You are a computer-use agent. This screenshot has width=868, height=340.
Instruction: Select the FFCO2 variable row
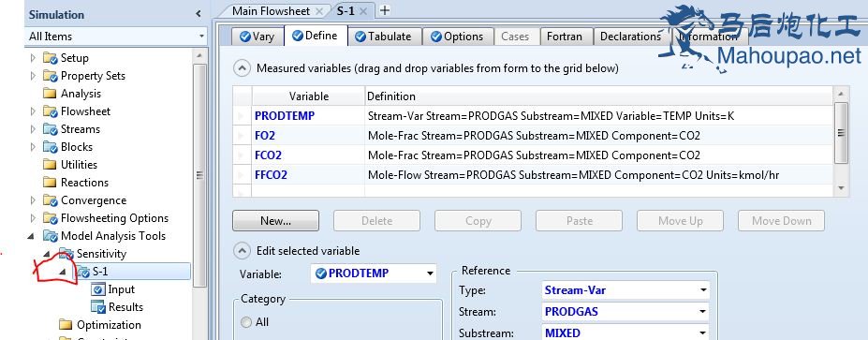533,175
